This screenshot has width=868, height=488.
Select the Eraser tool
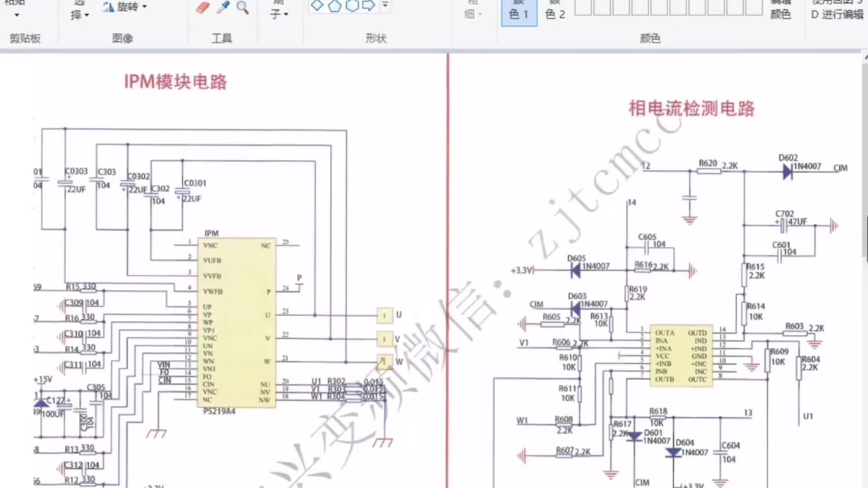point(203,7)
